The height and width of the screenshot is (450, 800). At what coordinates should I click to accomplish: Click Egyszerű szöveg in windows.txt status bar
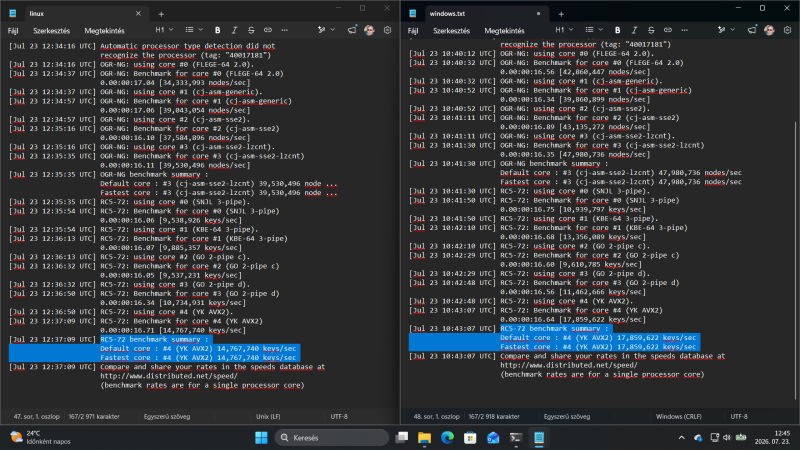point(567,416)
